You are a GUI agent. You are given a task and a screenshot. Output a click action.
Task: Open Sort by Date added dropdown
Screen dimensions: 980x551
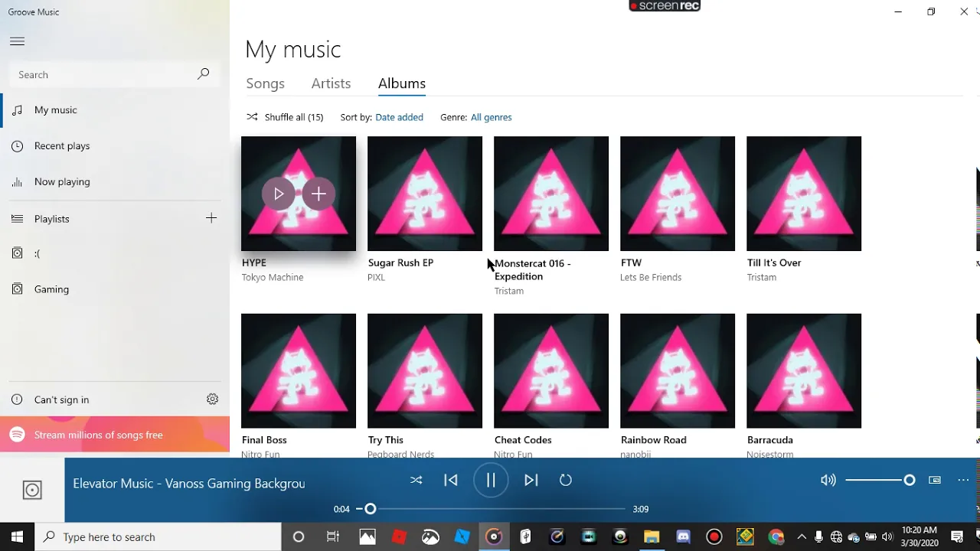pyautogui.click(x=399, y=117)
